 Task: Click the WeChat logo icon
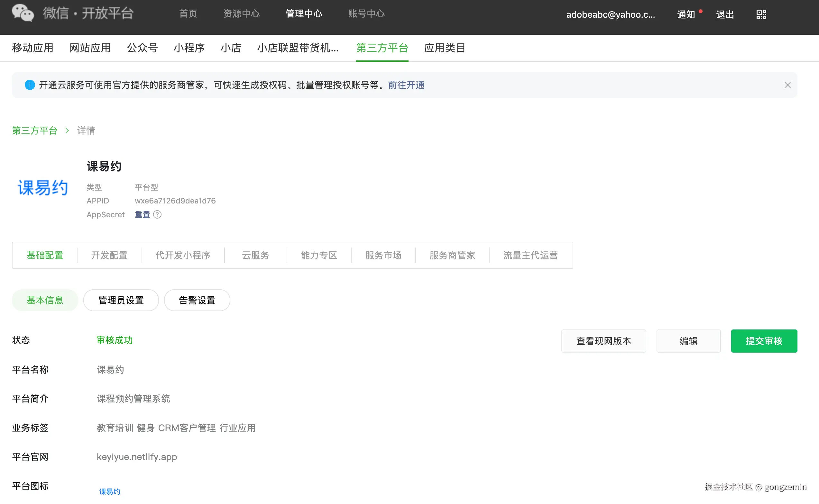23,13
